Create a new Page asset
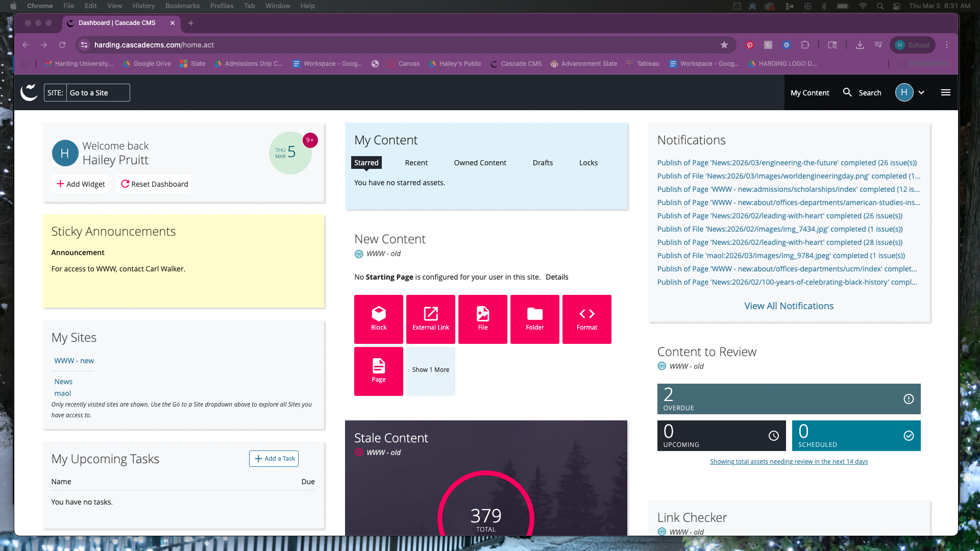This screenshot has height=551, width=980. (378, 371)
